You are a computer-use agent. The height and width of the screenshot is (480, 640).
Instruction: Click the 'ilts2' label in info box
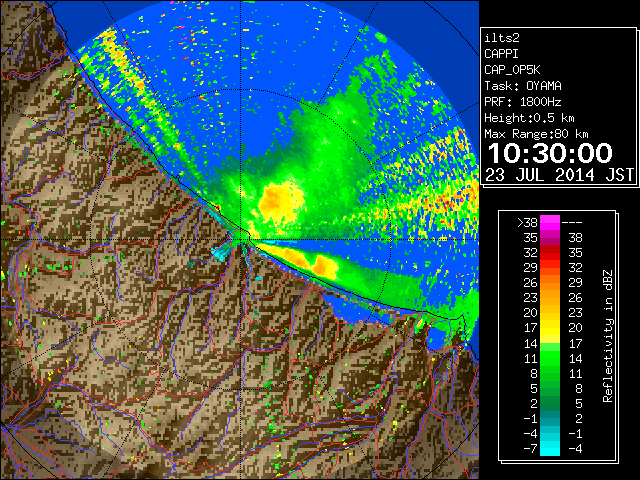pyautogui.click(x=502, y=38)
